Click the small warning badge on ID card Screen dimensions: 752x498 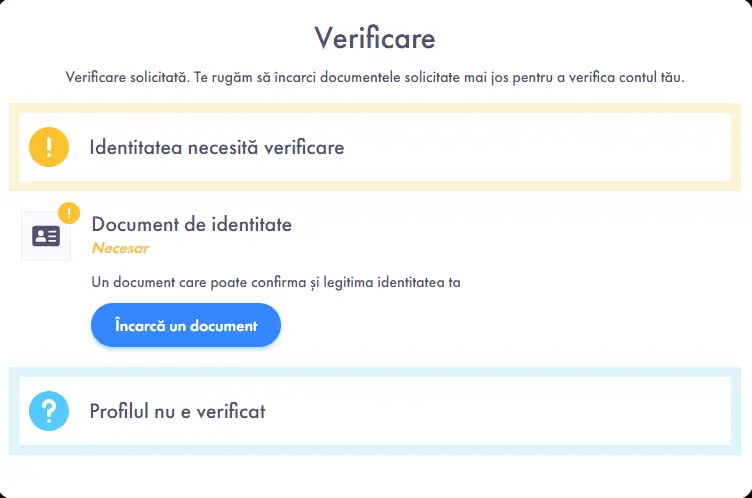tap(69, 212)
